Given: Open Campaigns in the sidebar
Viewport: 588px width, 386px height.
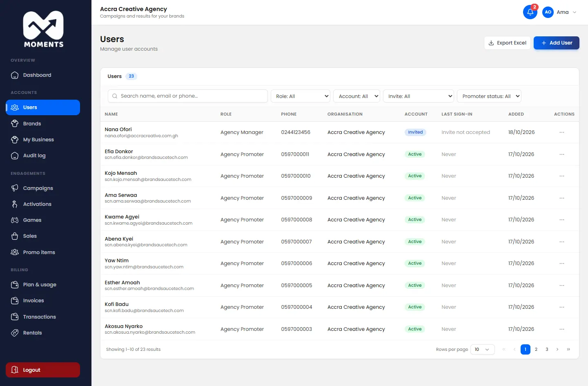Looking at the screenshot, I should (43, 188).
